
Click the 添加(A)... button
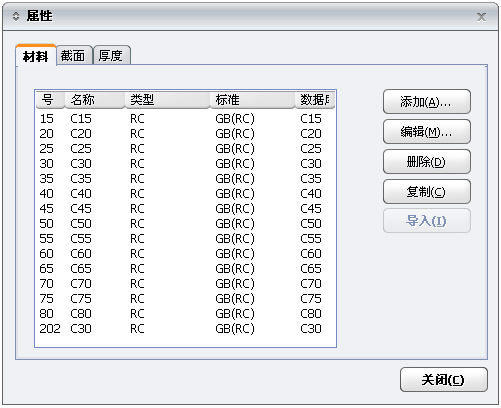(x=427, y=102)
